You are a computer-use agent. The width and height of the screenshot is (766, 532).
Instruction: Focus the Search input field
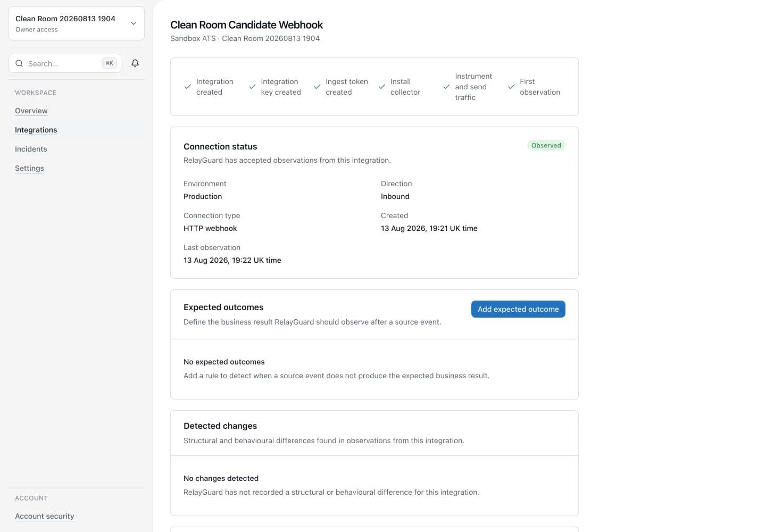(x=65, y=63)
